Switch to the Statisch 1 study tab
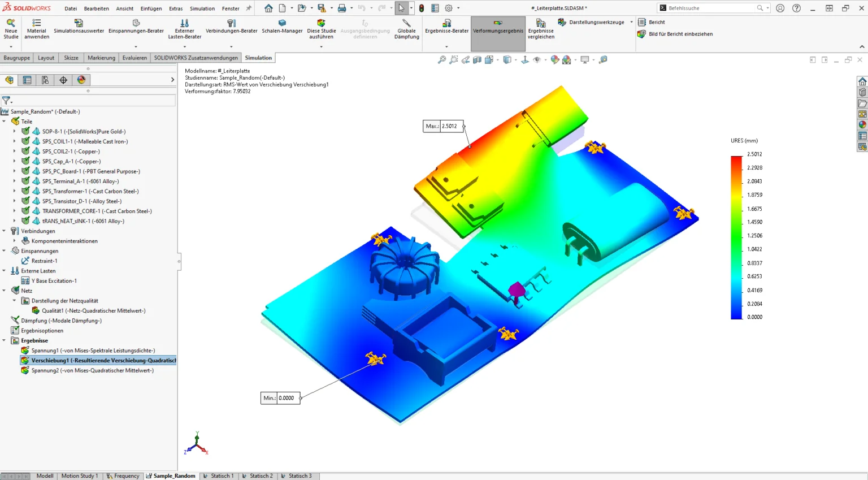This screenshot has height=480, width=868. [218, 475]
